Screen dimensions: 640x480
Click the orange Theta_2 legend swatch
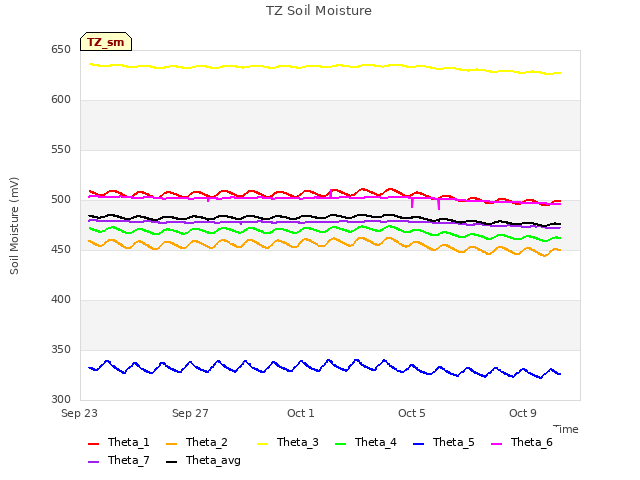click(171, 443)
